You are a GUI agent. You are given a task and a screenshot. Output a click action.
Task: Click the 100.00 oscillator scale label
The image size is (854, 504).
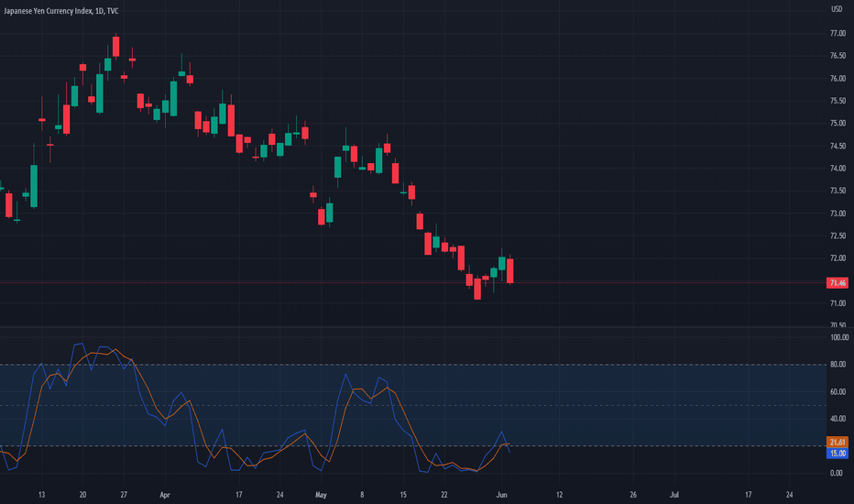pos(839,337)
